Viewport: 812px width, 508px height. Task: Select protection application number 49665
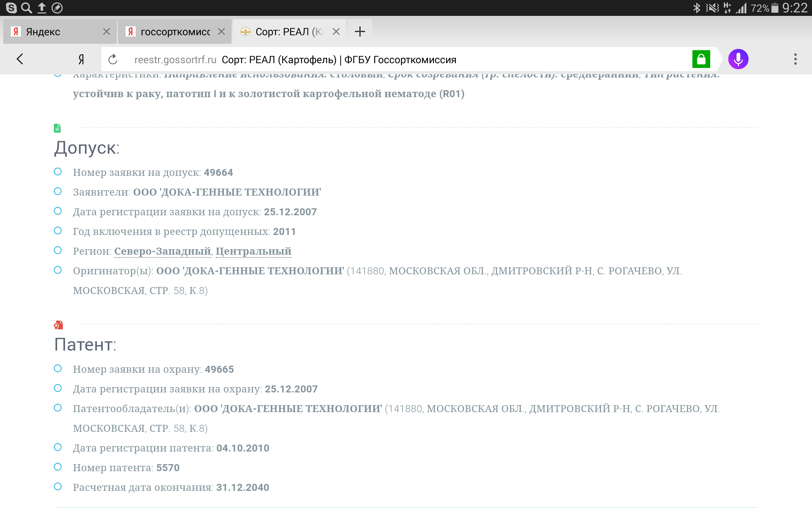pos(219,369)
